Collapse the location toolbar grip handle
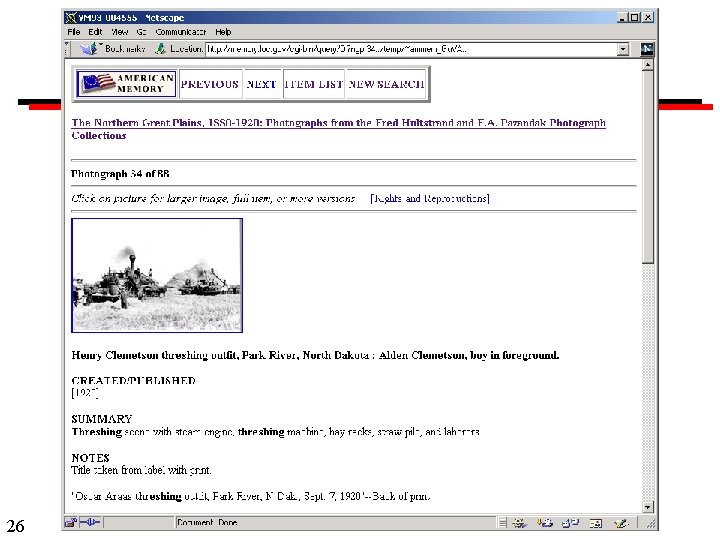The height and width of the screenshot is (540, 720). pos(68,49)
